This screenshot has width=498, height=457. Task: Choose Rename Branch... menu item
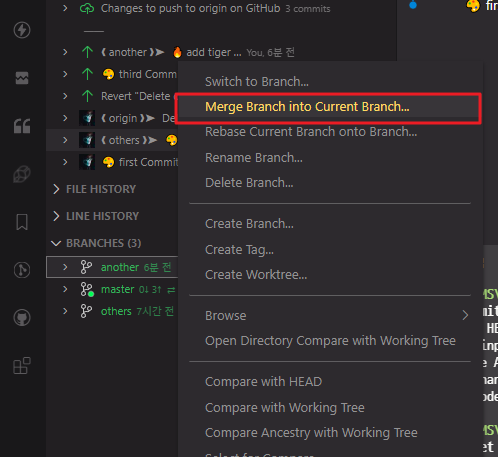click(x=330, y=158)
